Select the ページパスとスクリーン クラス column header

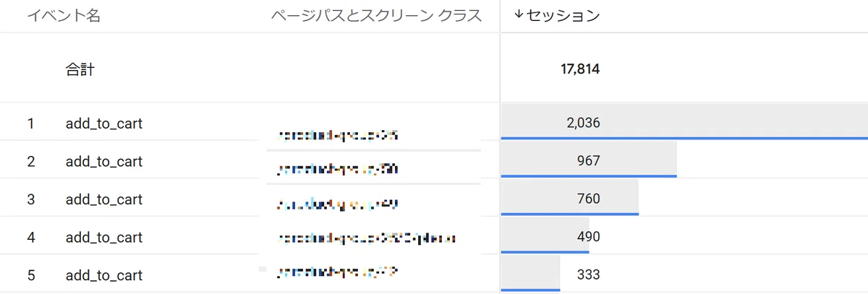pyautogui.click(x=376, y=16)
